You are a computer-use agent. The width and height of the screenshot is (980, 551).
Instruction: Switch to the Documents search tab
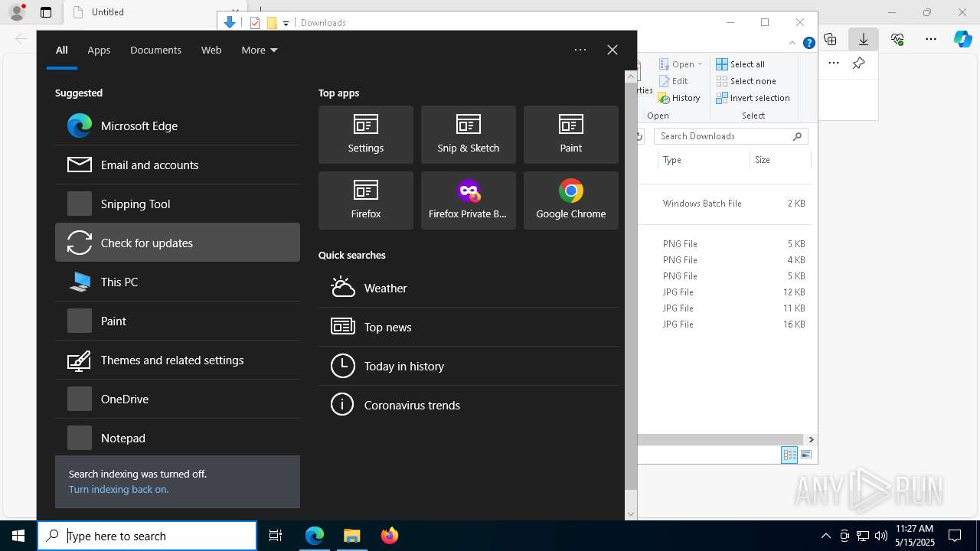click(x=155, y=50)
